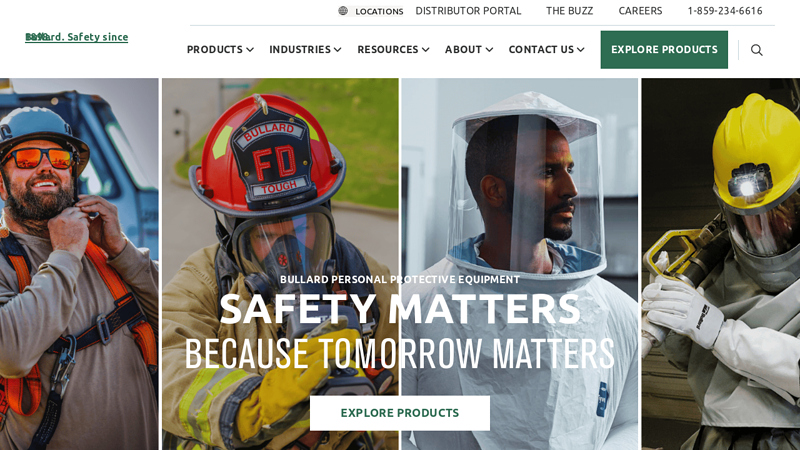Image resolution: width=800 pixels, height=450 pixels.
Task: Click the search magnifier icon
Action: point(757,50)
